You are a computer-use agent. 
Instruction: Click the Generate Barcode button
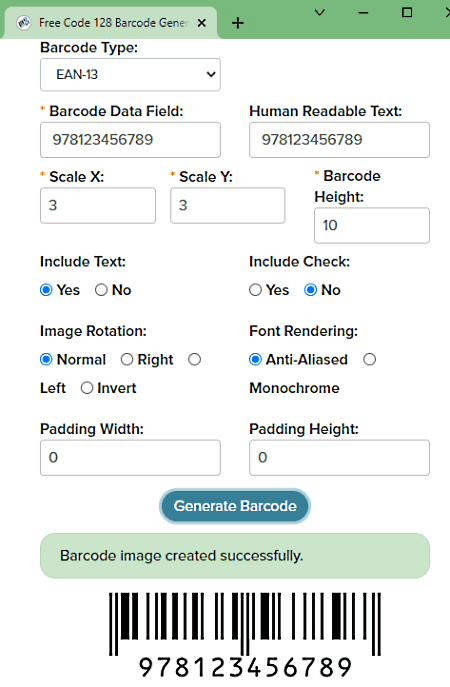click(x=235, y=506)
